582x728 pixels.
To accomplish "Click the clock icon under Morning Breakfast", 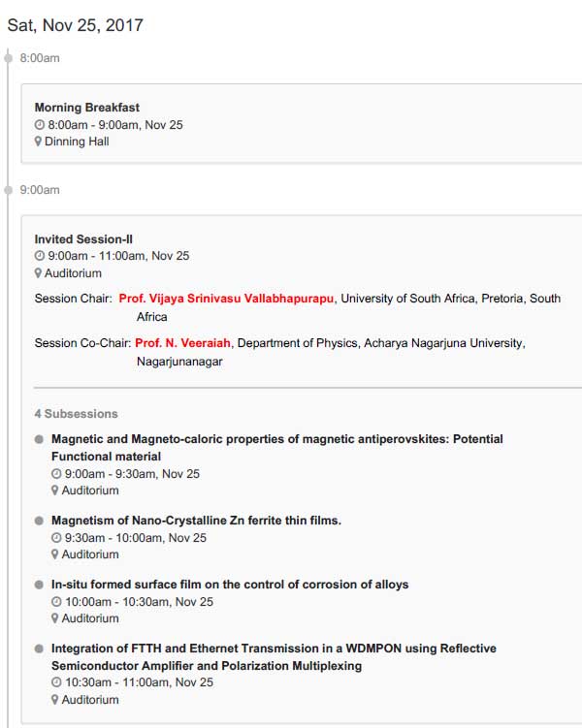I will (x=40, y=125).
